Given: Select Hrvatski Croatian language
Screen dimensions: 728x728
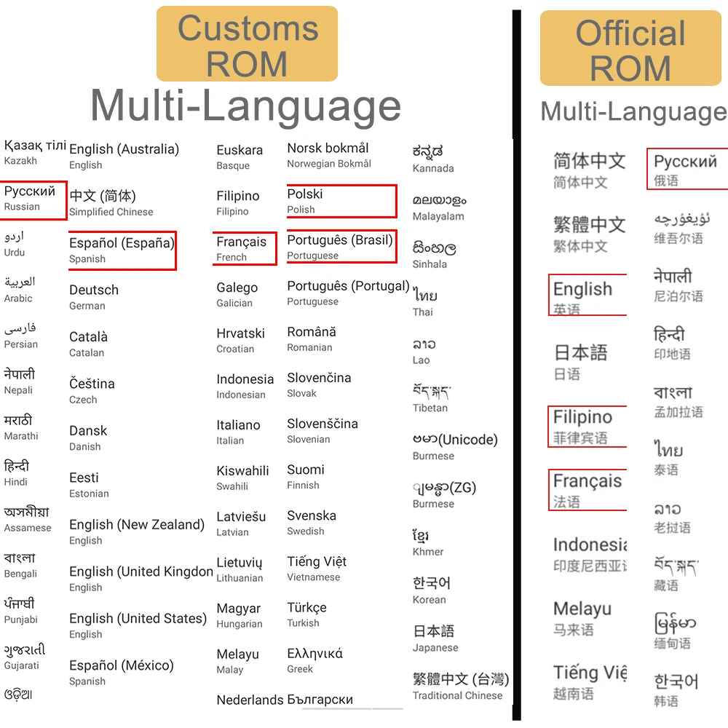Looking at the screenshot, I should coord(240,341).
